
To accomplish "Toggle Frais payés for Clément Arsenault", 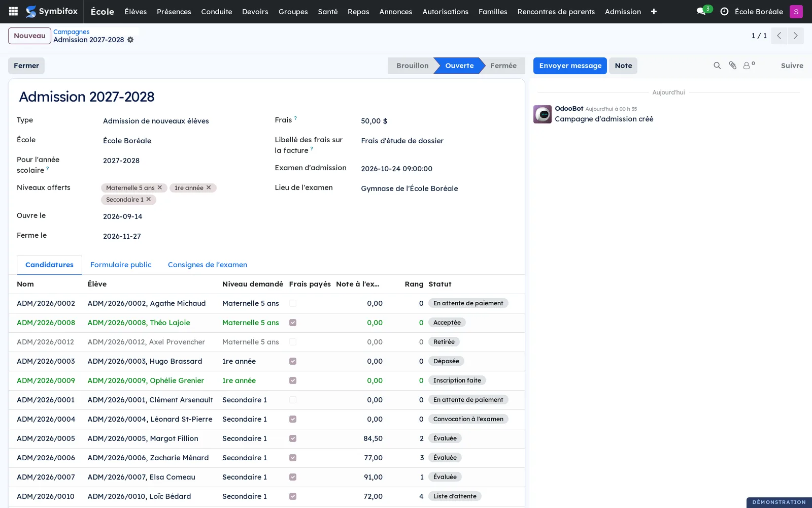I will click(293, 400).
